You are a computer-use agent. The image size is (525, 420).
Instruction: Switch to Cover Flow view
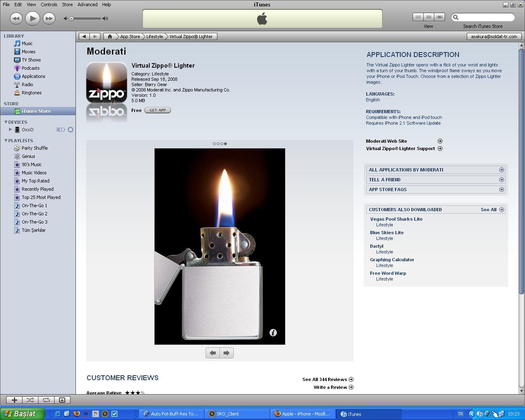tap(439, 17)
